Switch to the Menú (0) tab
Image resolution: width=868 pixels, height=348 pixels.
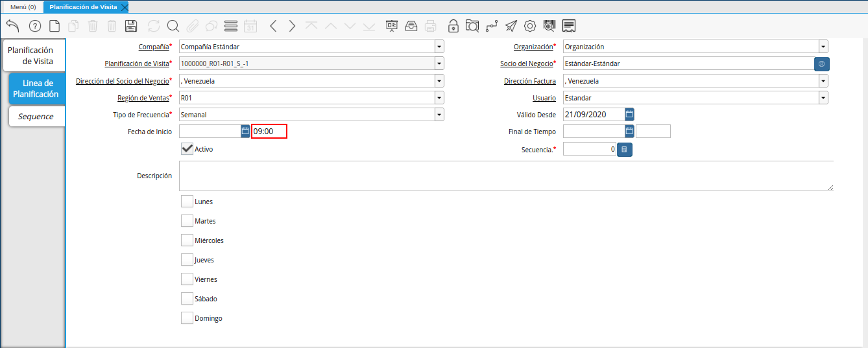23,7
